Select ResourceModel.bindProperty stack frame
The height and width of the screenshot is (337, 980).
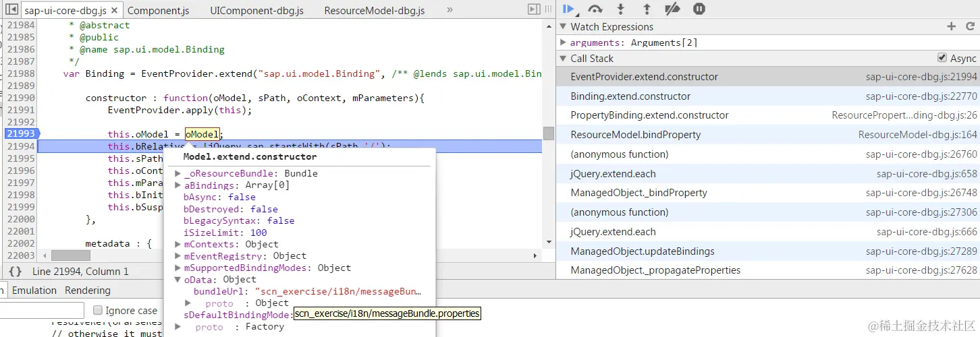tap(768, 135)
